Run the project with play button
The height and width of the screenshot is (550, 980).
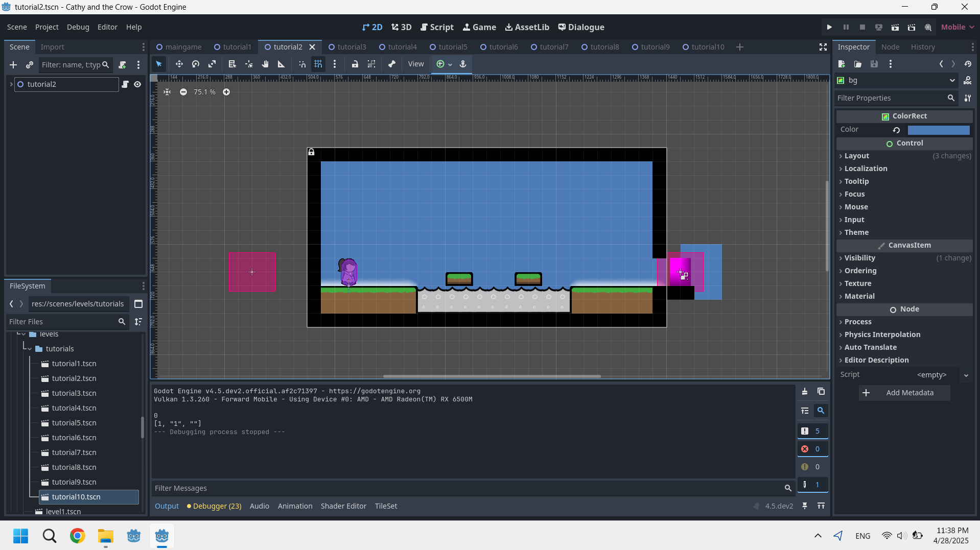(x=829, y=27)
